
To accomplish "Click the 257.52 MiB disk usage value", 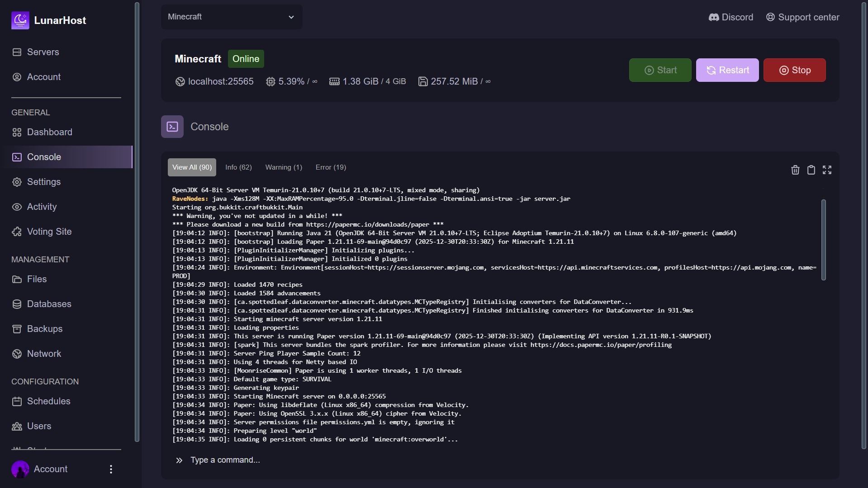I will (x=454, y=81).
